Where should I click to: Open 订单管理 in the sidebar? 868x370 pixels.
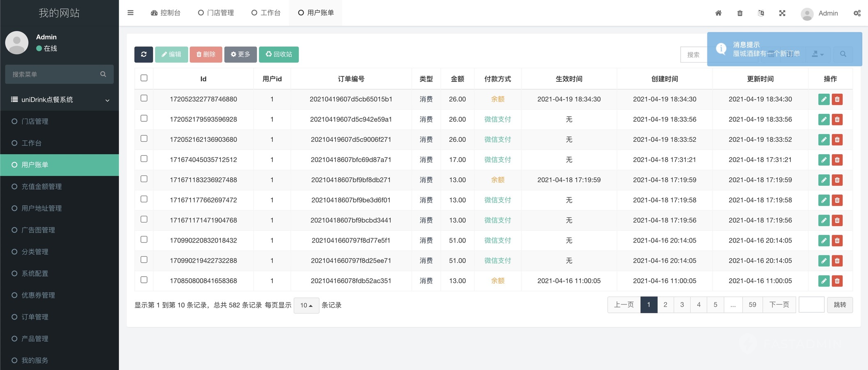click(35, 317)
